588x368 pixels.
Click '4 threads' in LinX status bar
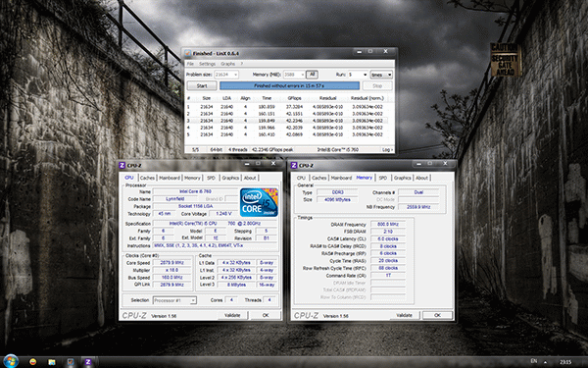pos(238,149)
